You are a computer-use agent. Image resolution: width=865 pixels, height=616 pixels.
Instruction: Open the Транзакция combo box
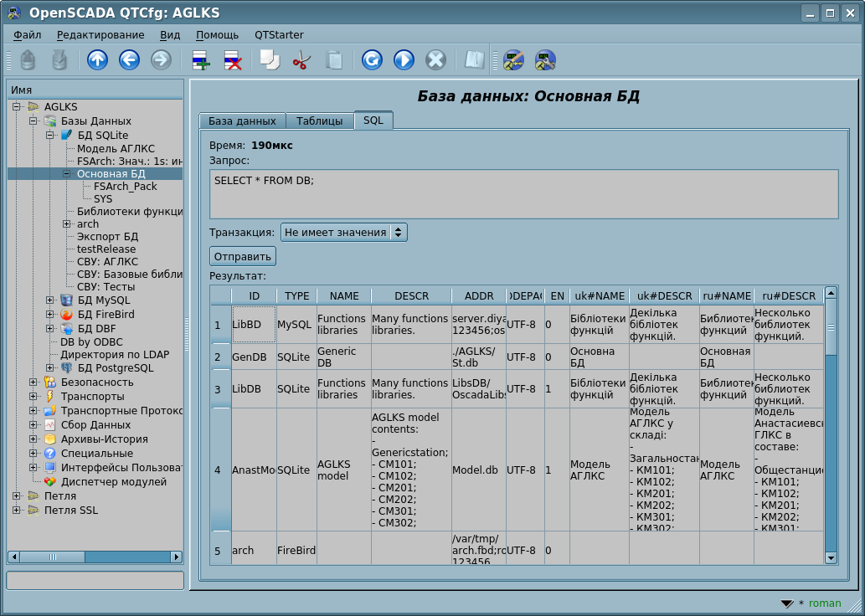343,233
